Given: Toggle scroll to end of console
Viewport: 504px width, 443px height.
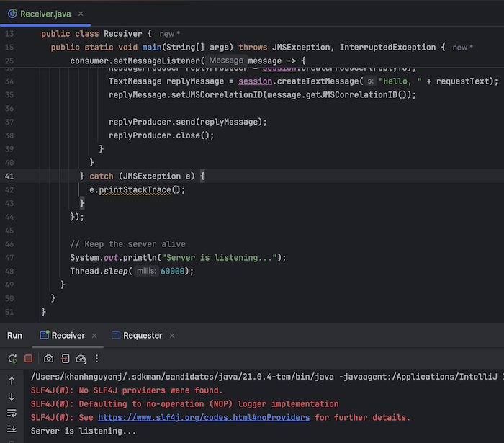Looking at the screenshot, I should pyautogui.click(x=12, y=429).
